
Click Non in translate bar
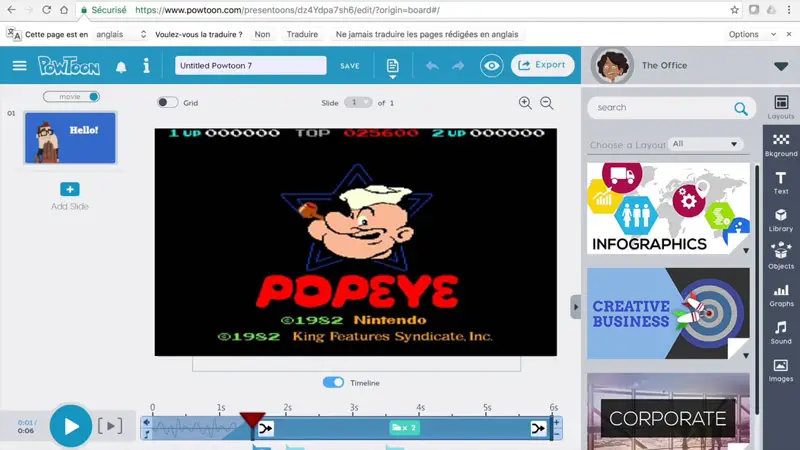point(262,34)
